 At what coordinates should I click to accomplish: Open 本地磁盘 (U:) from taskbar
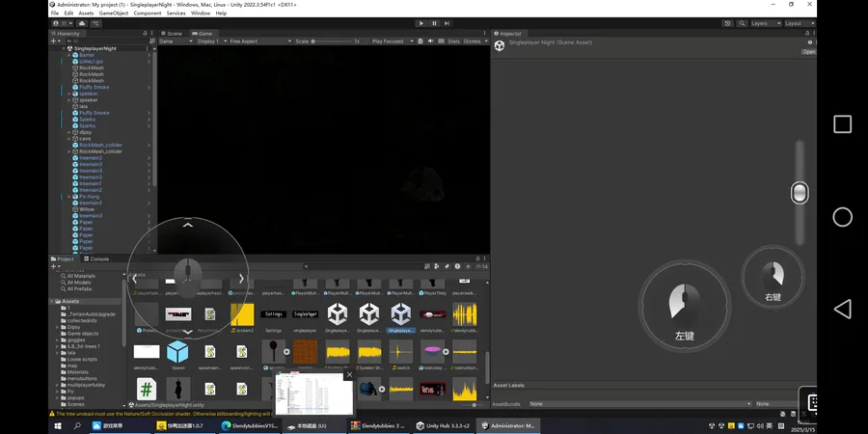(312, 425)
